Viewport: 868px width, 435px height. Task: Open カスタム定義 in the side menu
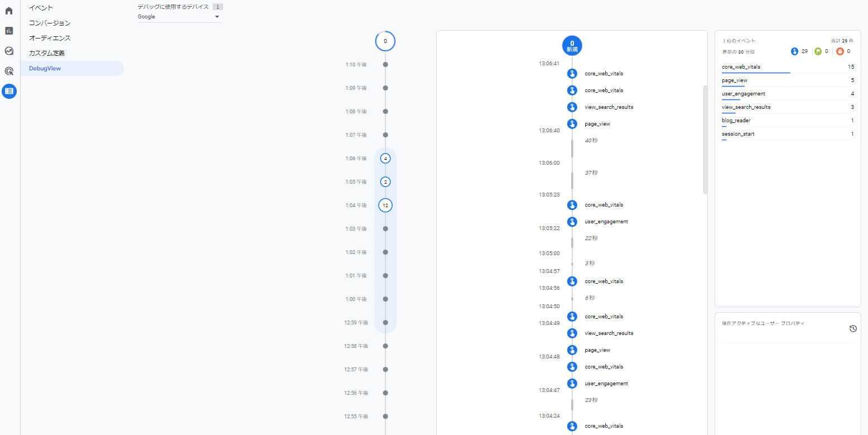[47, 53]
